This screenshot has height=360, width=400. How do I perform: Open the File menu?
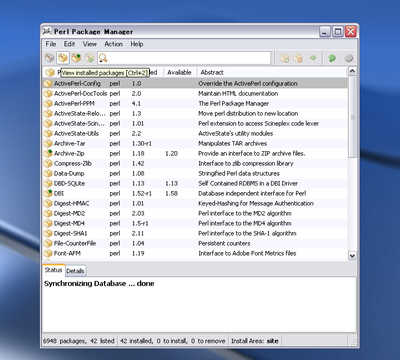[51, 44]
